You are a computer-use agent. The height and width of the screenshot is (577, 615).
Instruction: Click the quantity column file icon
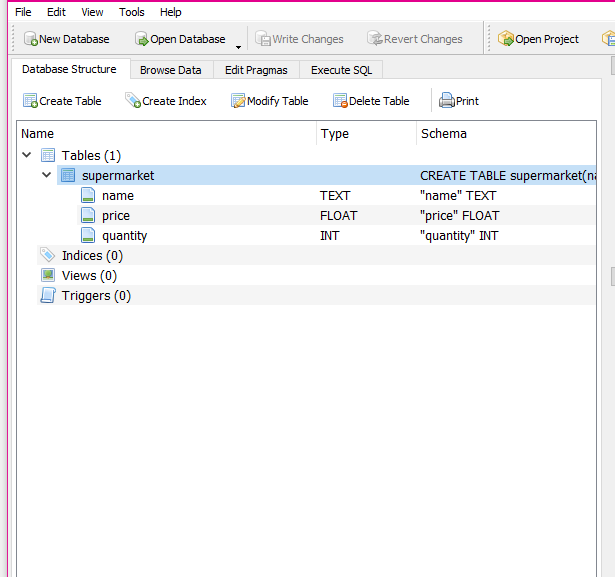click(88, 235)
